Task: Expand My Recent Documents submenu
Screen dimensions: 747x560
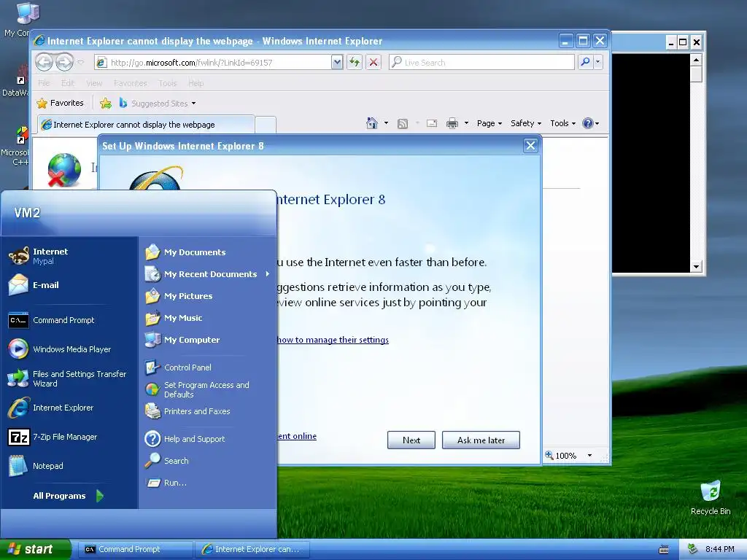Action: coord(208,274)
